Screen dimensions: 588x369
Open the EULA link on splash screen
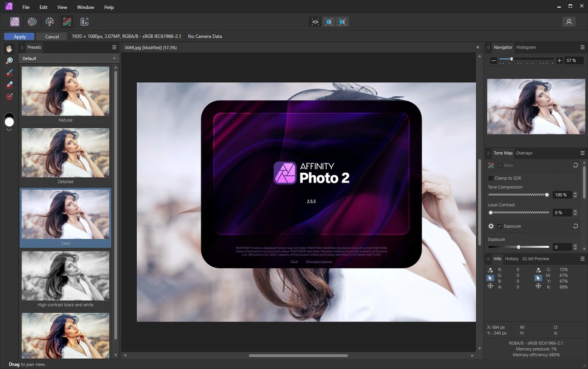(x=294, y=262)
